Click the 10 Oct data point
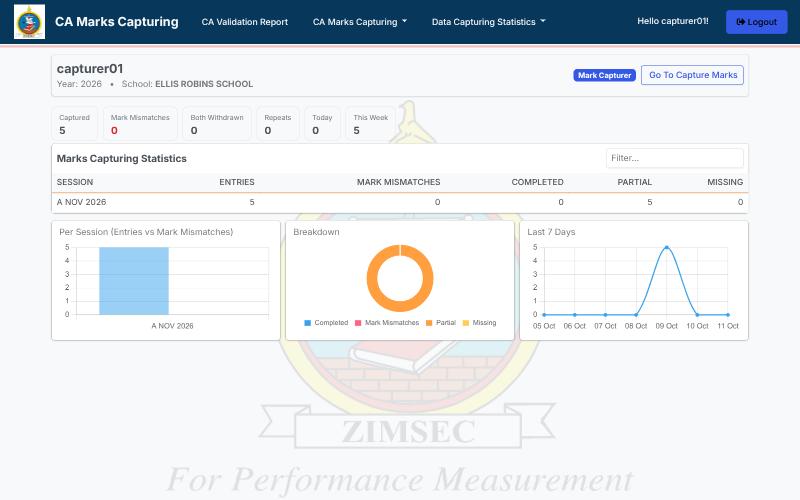Image resolution: width=800 pixels, height=500 pixels. point(697,315)
